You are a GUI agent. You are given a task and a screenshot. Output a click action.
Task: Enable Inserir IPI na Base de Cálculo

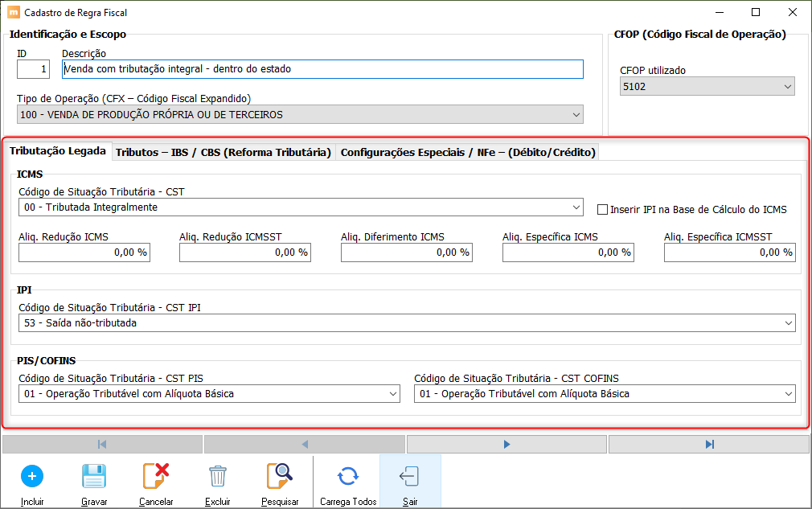602,210
